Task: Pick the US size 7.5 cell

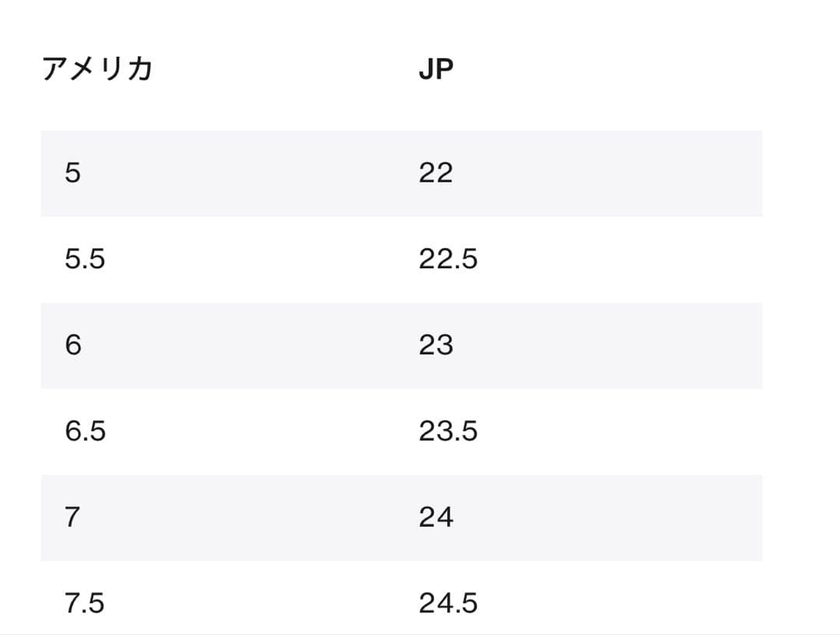Action: click(85, 603)
